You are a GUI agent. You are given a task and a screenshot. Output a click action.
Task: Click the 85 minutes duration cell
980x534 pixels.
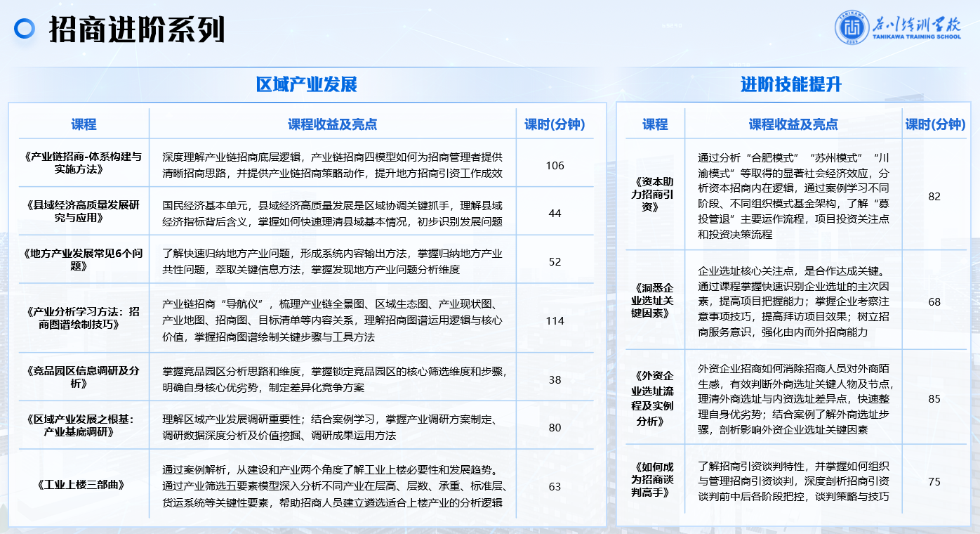(934, 399)
